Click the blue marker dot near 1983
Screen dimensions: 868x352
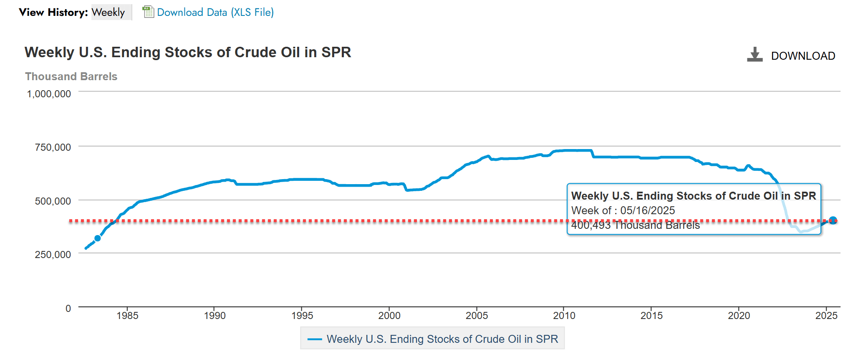click(97, 238)
